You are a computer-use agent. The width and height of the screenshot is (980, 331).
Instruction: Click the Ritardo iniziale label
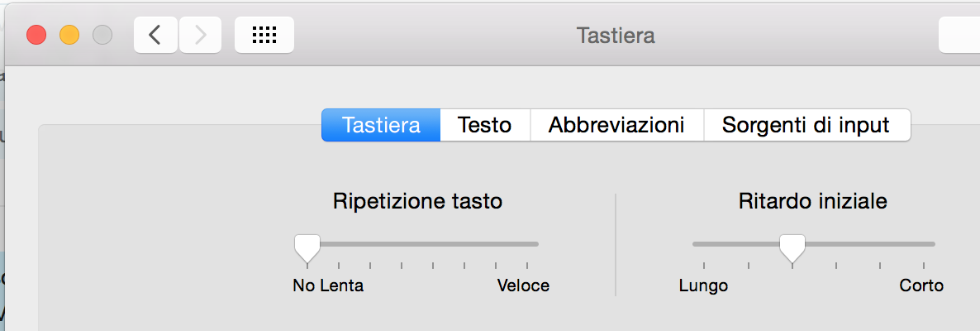tap(812, 202)
